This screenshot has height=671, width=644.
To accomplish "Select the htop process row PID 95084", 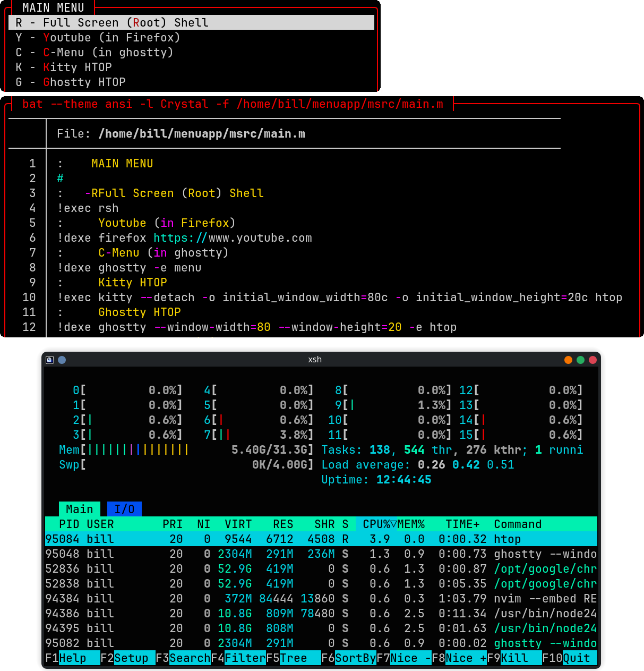I will [x=321, y=539].
